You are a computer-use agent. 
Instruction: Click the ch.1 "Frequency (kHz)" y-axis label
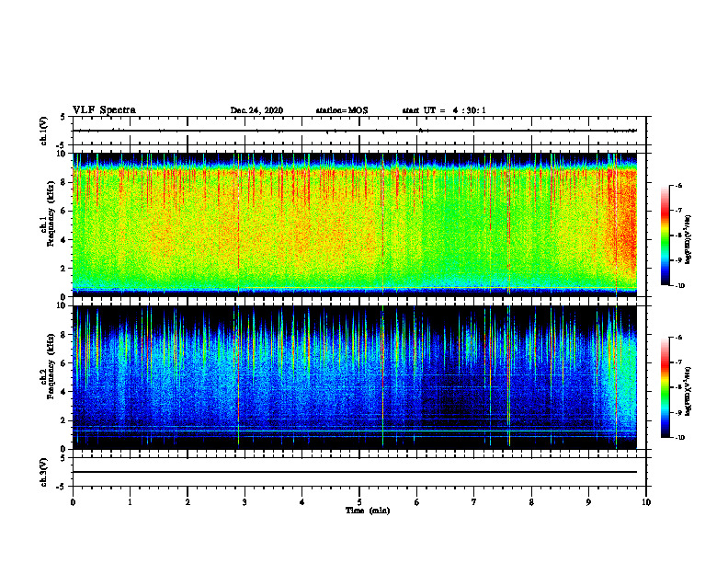51,214
